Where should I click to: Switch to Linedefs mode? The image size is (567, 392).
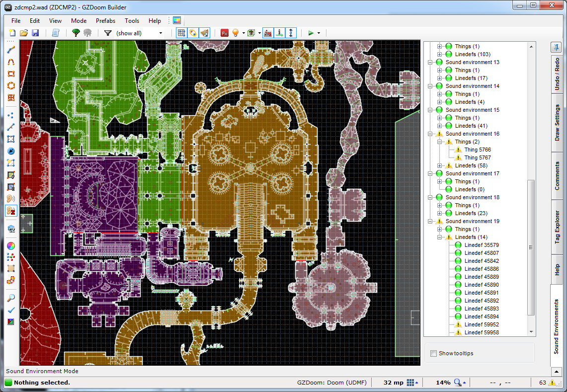pos(11,127)
